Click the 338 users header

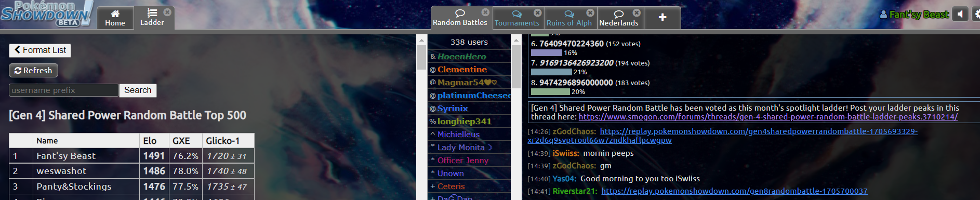(469, 42)
